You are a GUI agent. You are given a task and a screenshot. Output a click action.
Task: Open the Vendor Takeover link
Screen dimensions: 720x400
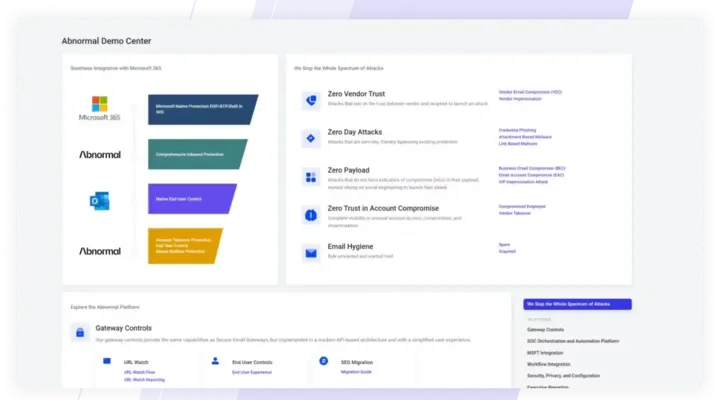click(x=514, y=213)
